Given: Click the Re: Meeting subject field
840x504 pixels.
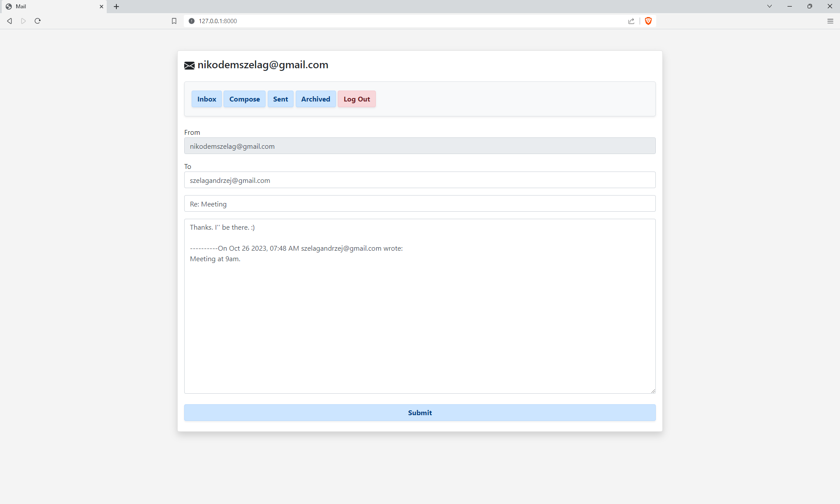Looking at the screenshot, I should tap(420, 204).
